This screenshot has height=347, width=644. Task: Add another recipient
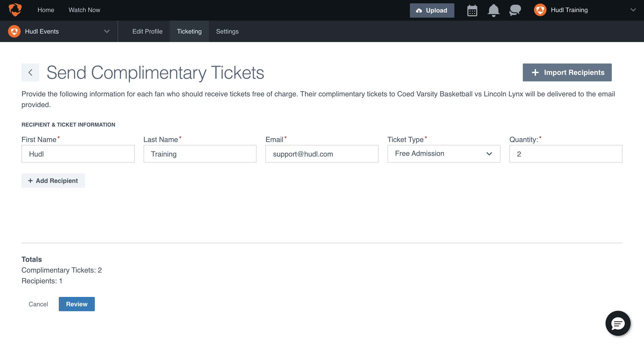[53, 181]
